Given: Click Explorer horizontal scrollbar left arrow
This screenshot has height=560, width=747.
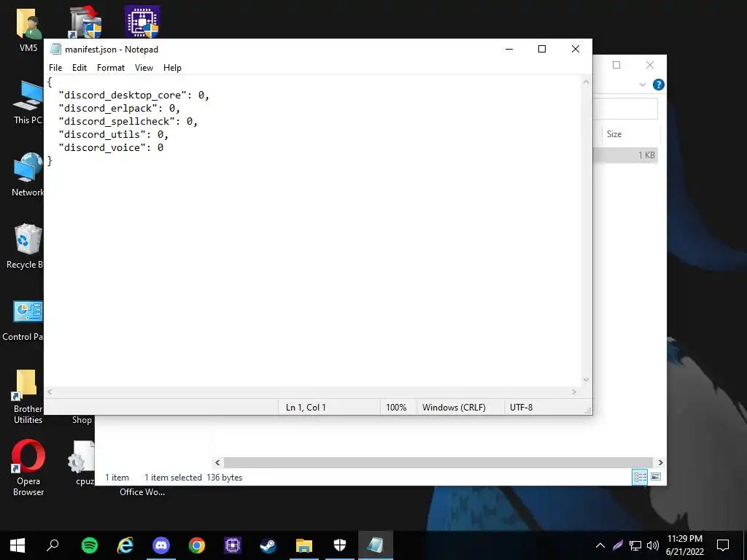Looking at the screenshot, I should pyautogui.click(x=217, y=462).
